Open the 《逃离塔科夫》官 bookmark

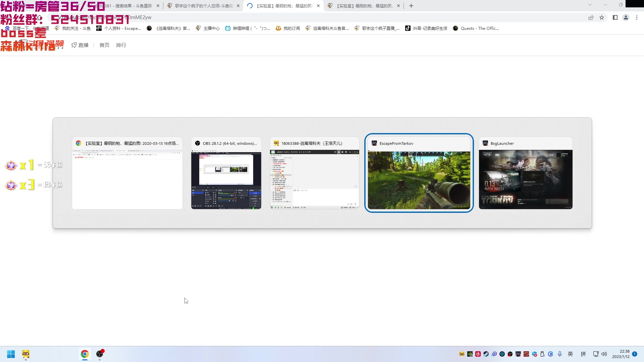point(169,28)
